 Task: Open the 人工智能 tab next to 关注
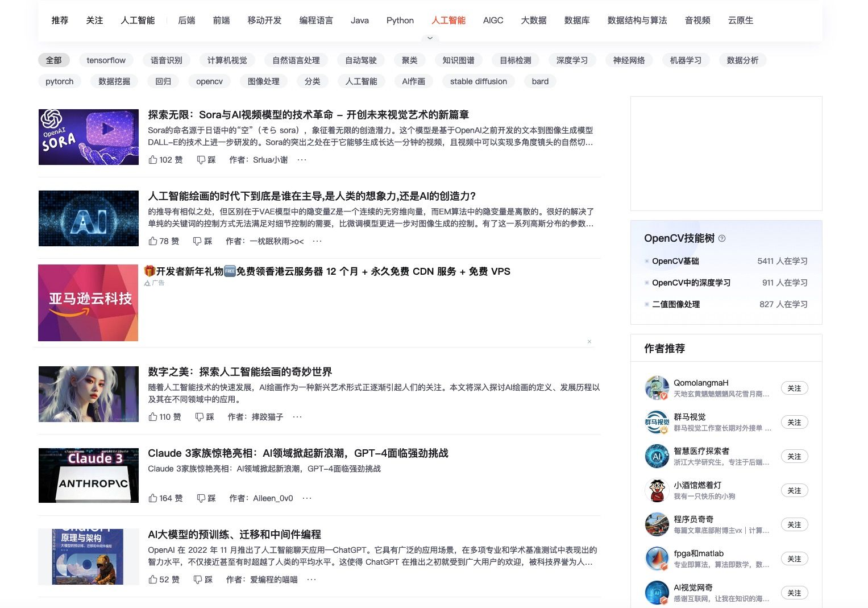point(138,20)
